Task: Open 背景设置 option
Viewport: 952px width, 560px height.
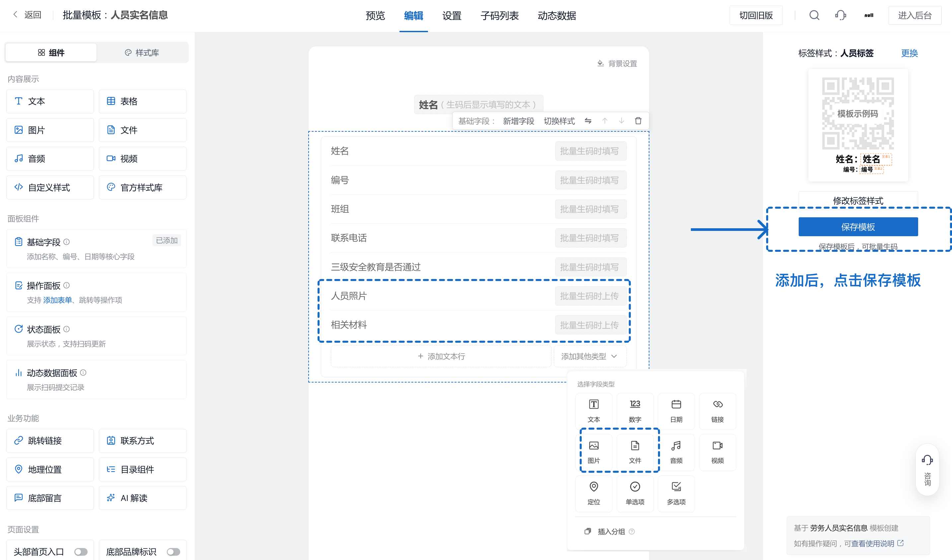Action: pos(617,63)
